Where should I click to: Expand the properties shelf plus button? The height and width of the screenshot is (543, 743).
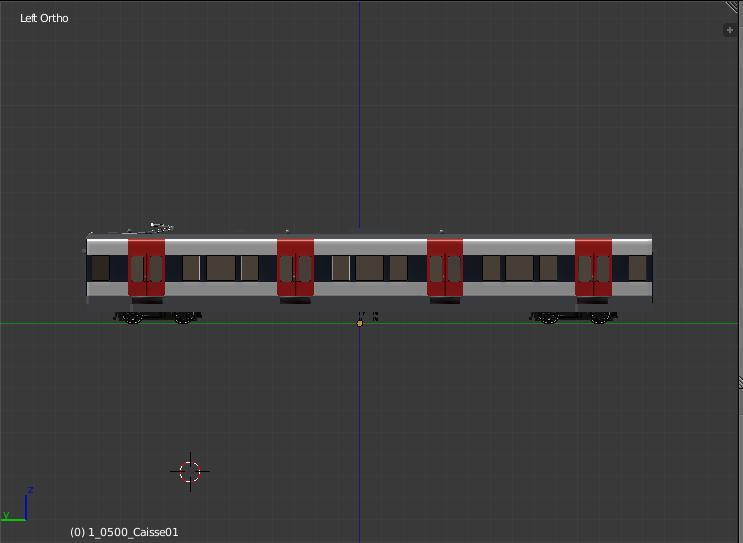[730, 30]
